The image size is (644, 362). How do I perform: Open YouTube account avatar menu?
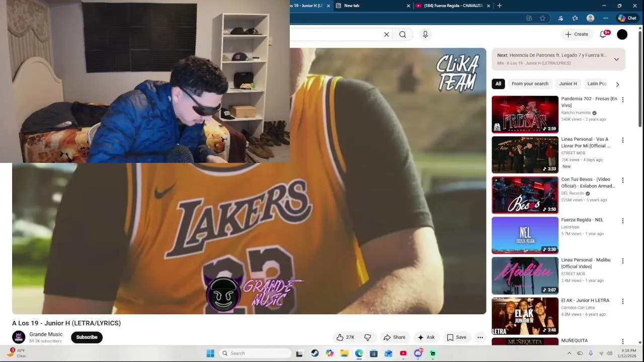click(622, 34)
